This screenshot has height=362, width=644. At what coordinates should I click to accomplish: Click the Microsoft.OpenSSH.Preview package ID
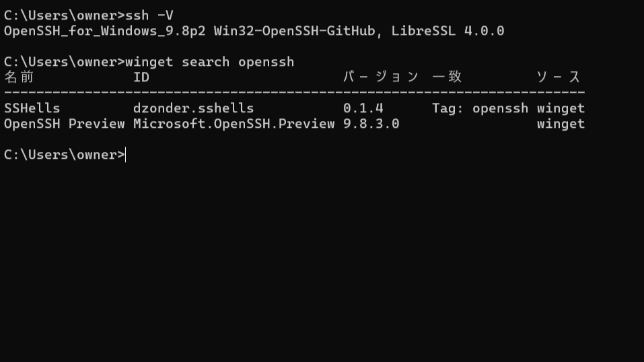(234, 124)
